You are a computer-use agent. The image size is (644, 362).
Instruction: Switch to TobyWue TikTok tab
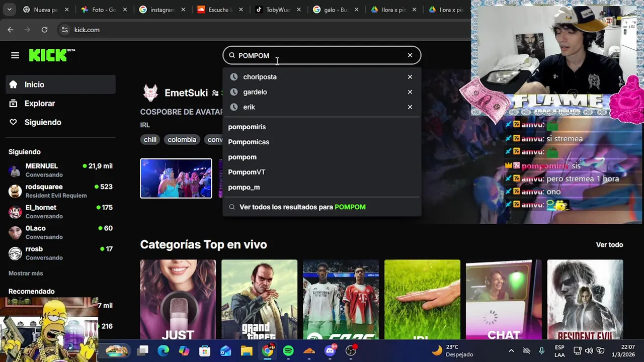pos(278,10)
